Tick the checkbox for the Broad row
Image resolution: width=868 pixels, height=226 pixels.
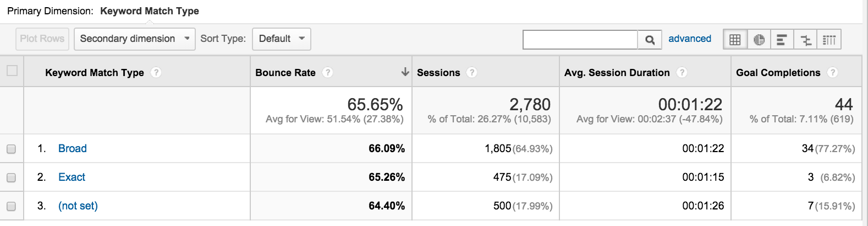tap(11, 149)
